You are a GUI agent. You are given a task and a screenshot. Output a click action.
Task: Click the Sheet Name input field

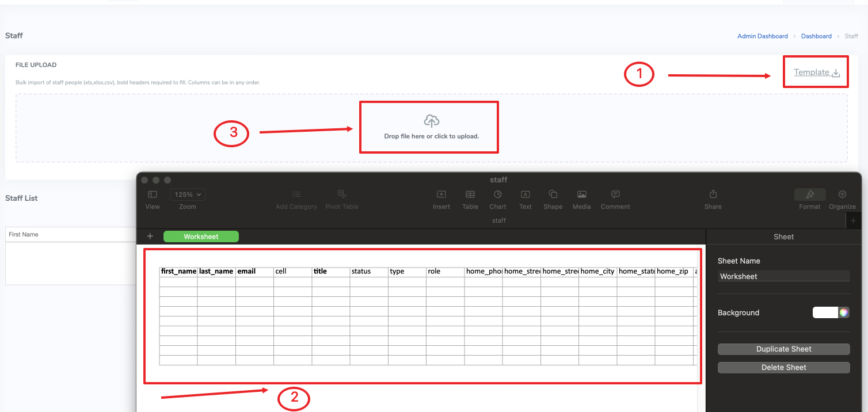[783, 276]
